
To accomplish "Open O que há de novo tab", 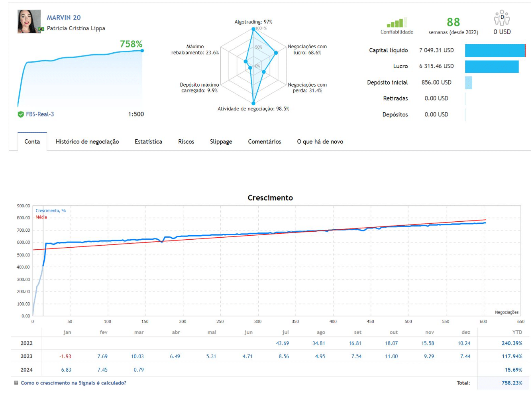I will (320, 142).
